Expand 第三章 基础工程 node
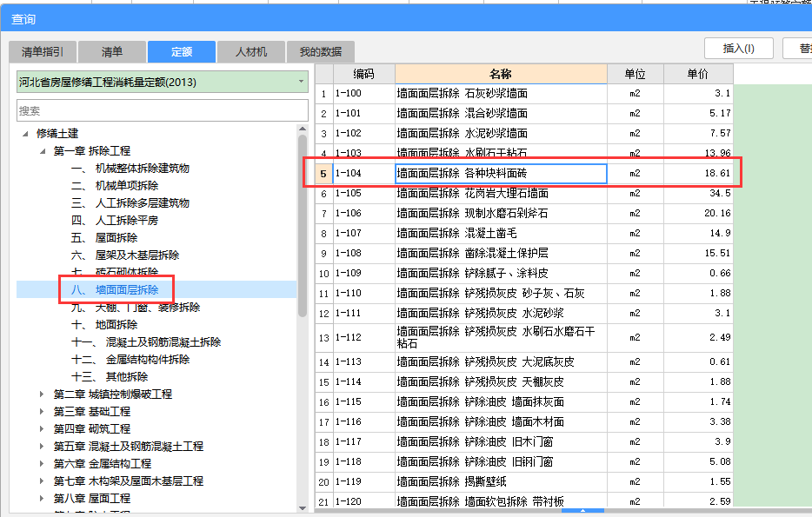This screenshot has height=517, width=812. click(x=42, y=411)
